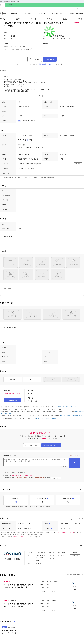84x644 pixels.
Task: Click the 기타 screening method box
Action: point(71,379)
